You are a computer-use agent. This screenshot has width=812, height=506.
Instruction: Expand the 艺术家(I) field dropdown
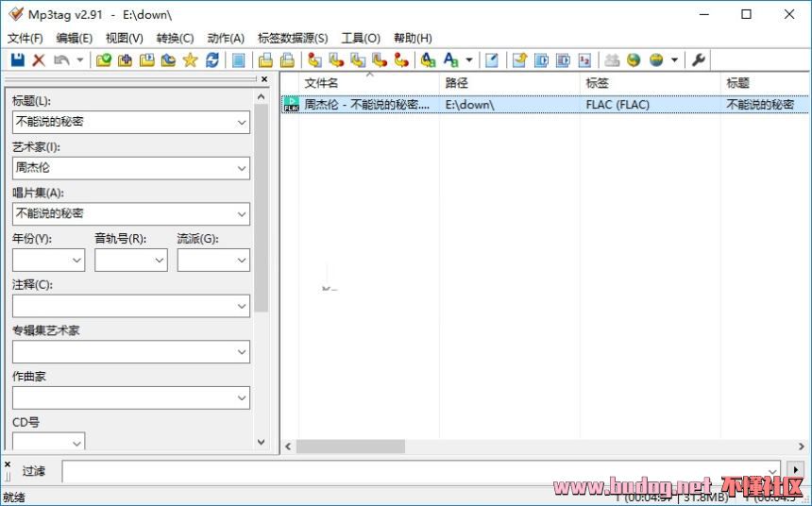tap(242, 168)
